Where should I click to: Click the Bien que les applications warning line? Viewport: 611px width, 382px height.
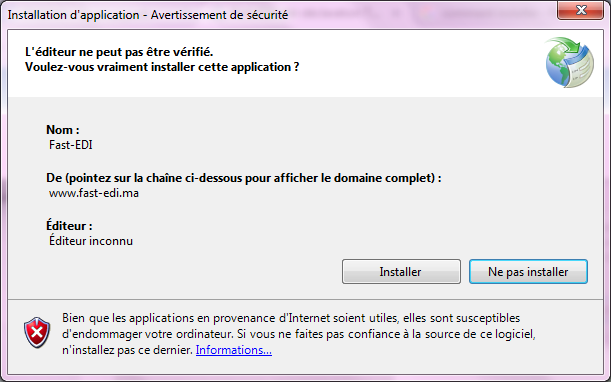[x=291, y=318]
